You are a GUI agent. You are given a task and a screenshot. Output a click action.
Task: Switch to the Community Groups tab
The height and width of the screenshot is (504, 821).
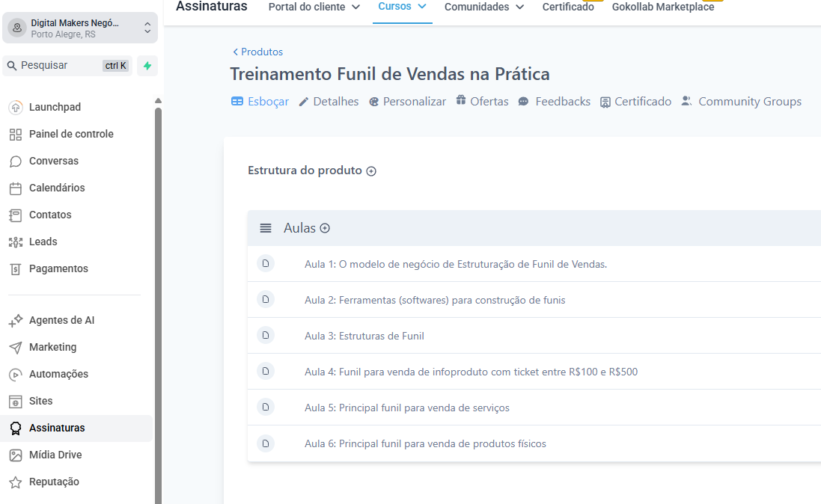pos(742,102)
